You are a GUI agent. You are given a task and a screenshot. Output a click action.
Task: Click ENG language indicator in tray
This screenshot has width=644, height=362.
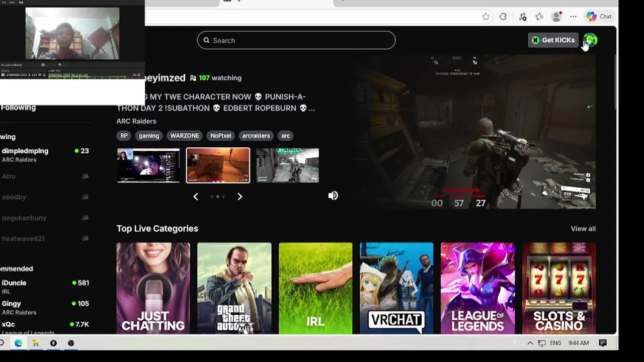(555, 343)
